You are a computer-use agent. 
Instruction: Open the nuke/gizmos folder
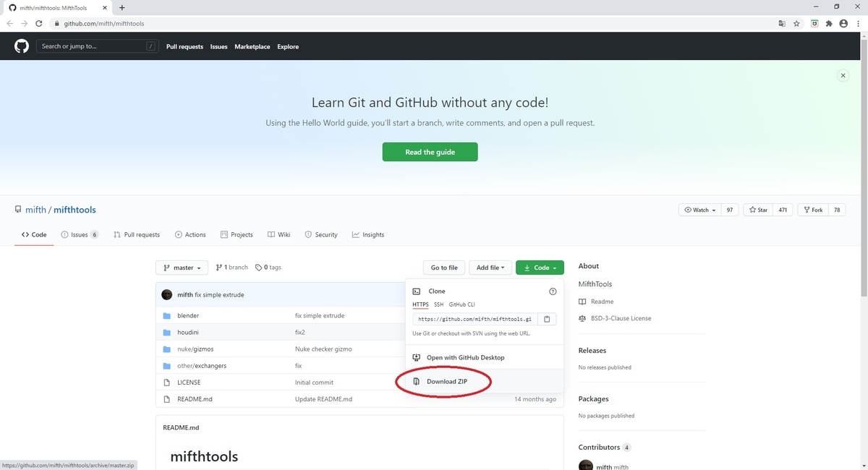coord(194,349)
